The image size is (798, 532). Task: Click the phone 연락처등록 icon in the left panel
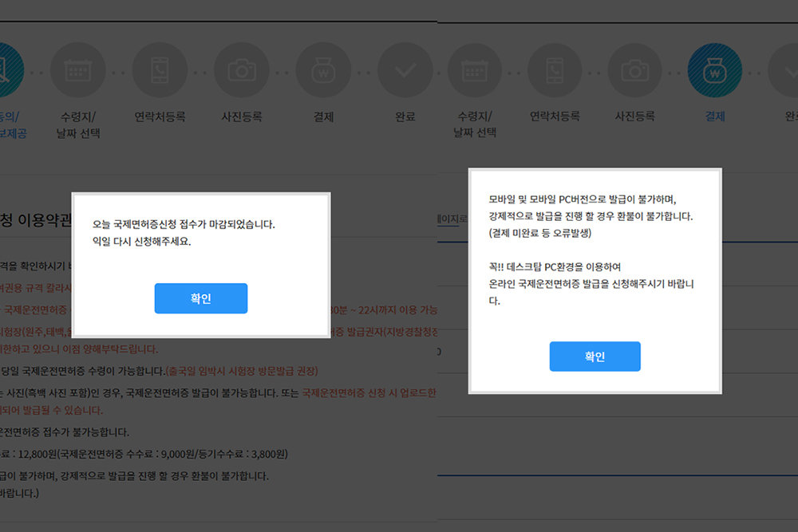click(160, 70)
